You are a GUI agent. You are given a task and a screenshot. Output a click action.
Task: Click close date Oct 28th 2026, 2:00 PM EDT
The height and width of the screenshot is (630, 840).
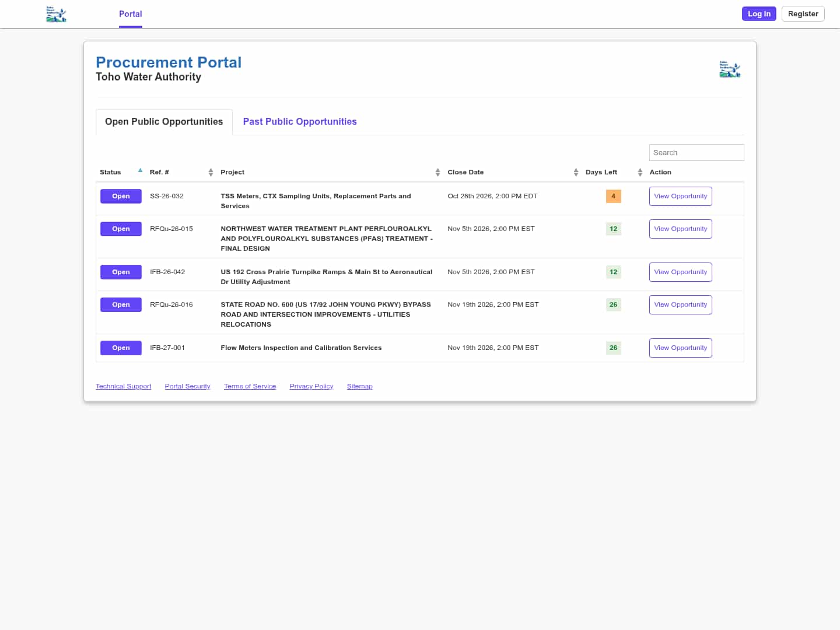click(493, 197)
